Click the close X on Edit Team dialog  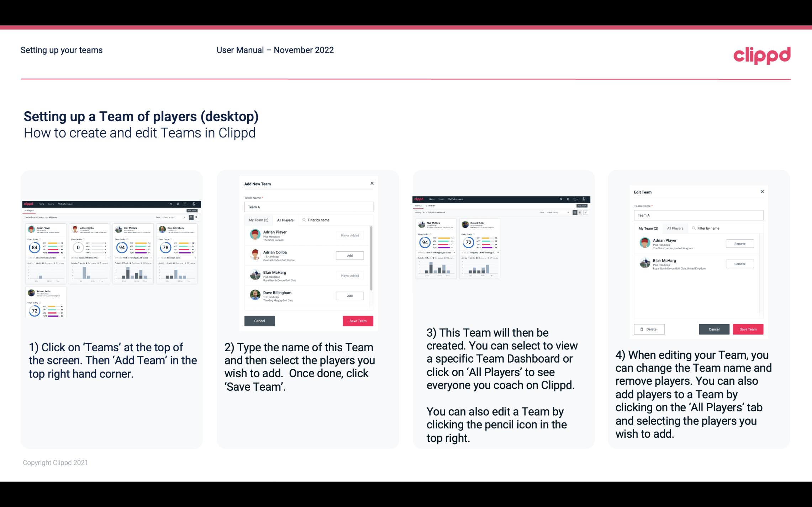point(762,192)
